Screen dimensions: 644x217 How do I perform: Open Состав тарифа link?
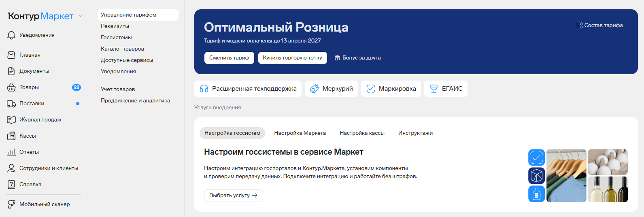tap(599, 26)
